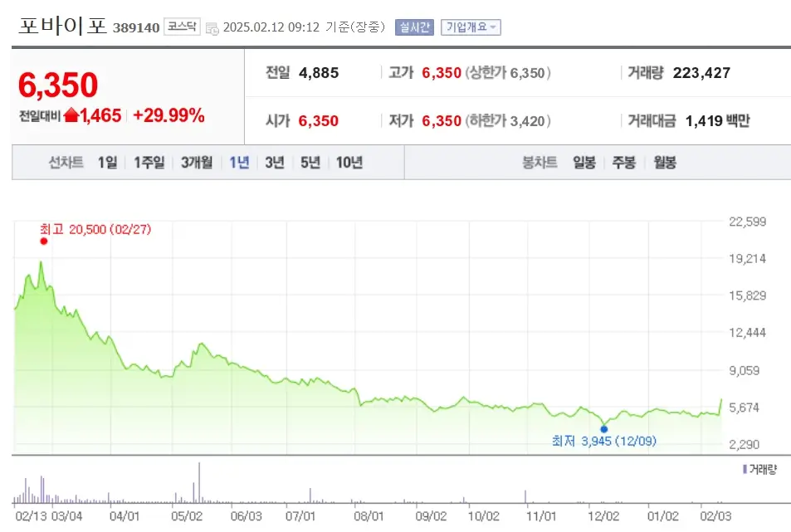Screen dimensions: 791x532
Task: Click the 실시간 real-time indicator
Action: (x=413, y=27)
